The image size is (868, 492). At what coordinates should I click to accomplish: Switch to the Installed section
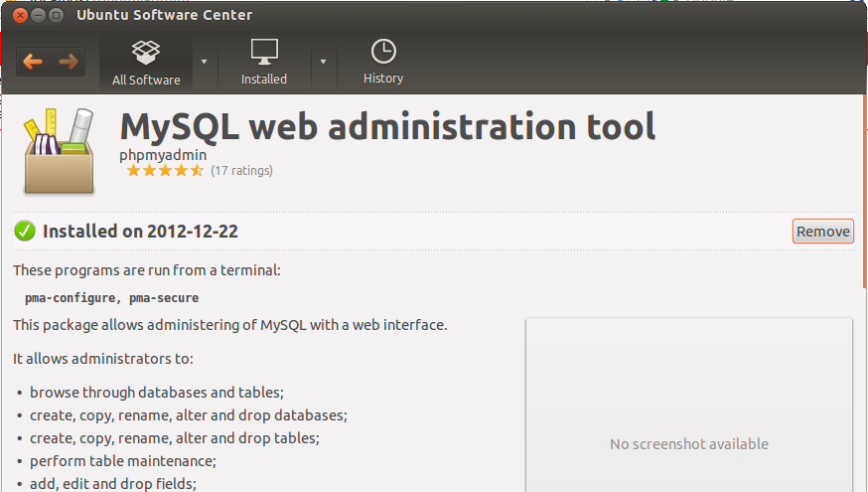point(264,62)
